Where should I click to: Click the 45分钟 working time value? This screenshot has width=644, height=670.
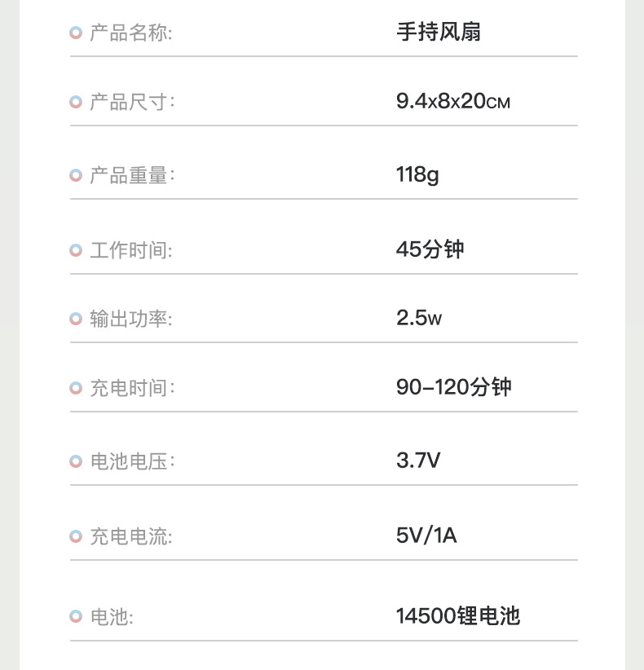[x=430, y=249]
